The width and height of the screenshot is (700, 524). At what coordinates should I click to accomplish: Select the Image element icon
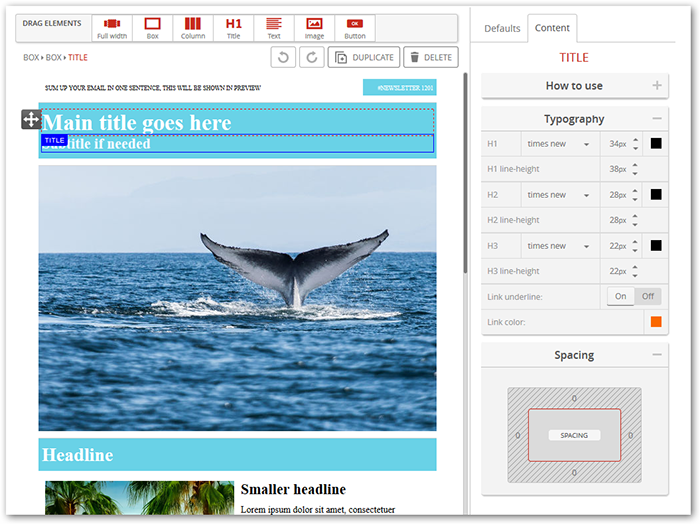(314, 28)
